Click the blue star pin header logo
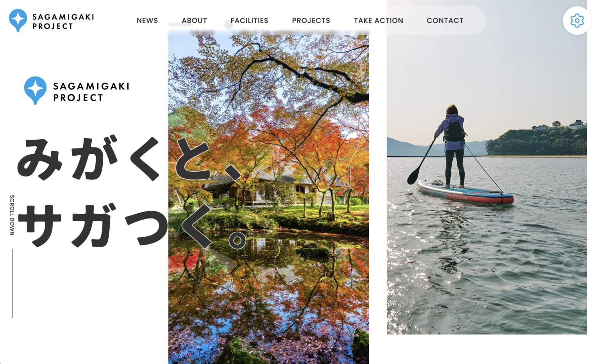Screen dimensions: 600x364 pos(18,20)
